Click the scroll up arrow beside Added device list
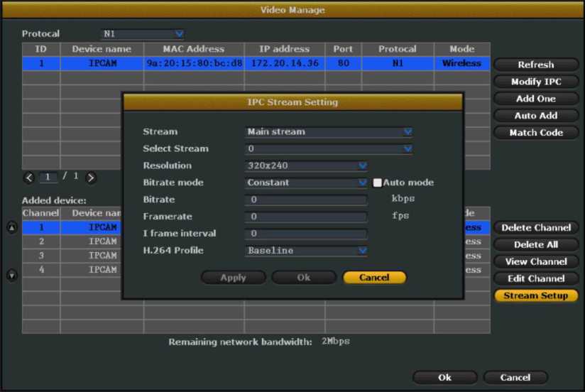 11,228
